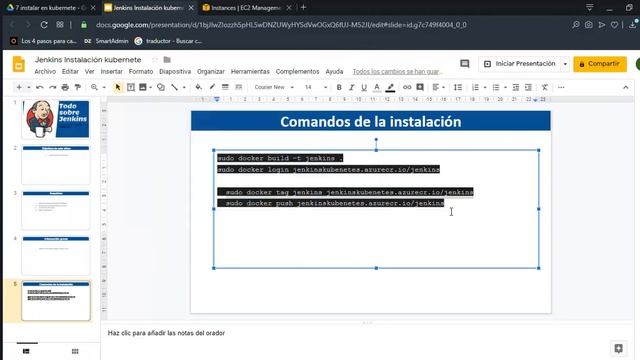Open the Slides home logo

pyautogui.click(x=19, y=64)
